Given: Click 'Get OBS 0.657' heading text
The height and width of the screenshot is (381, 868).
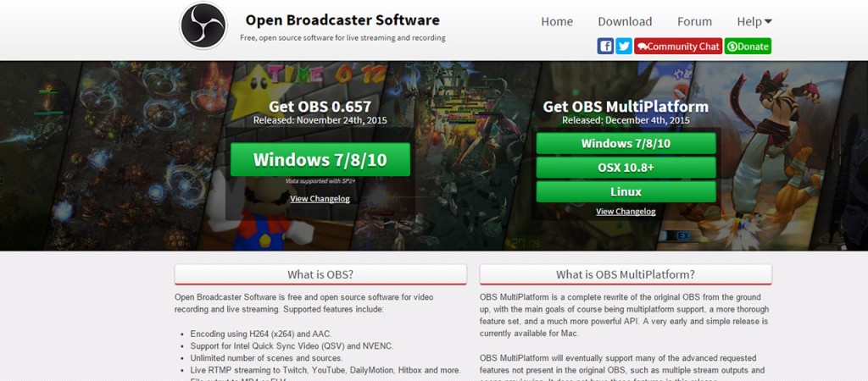Looking at the screenshot, I should pyautogui.click(x=320, y=107).
